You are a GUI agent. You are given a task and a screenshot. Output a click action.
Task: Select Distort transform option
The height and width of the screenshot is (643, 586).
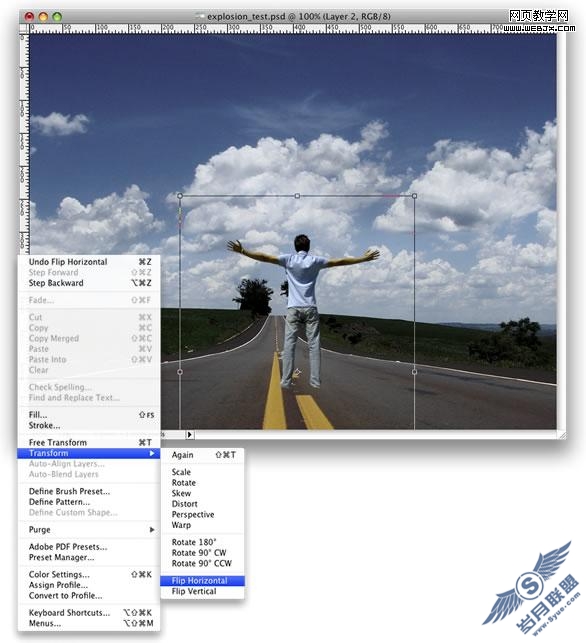(x=203, y=504)
